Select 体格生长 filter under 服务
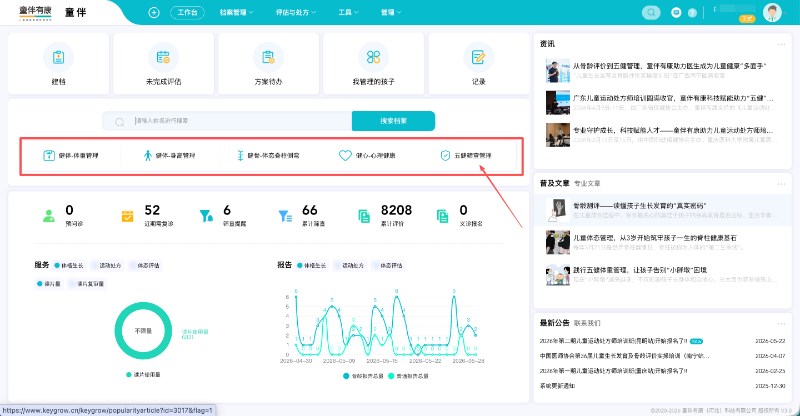The image size is (800, 416). [69, 265]
